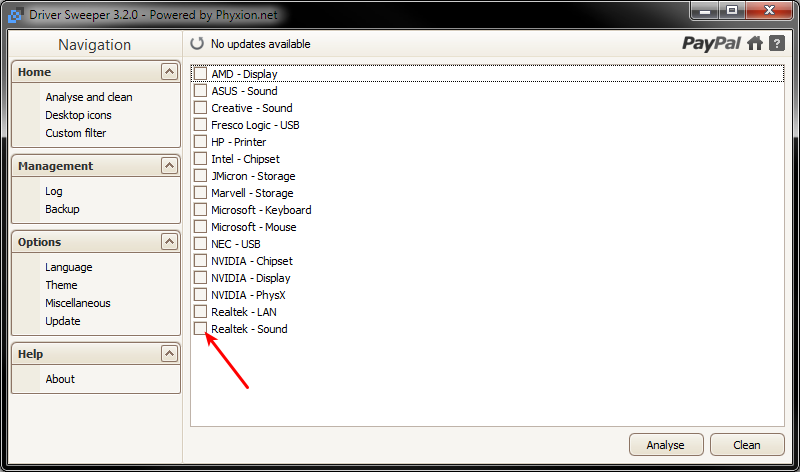
Task: Check the NEC - USB checkbox
Action: click(x=201, y=244)
